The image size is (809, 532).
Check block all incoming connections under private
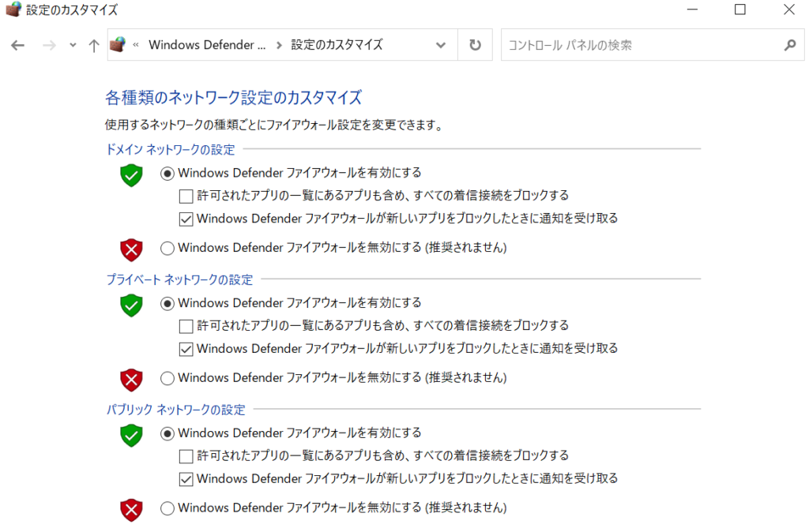(x=186, y=326)
